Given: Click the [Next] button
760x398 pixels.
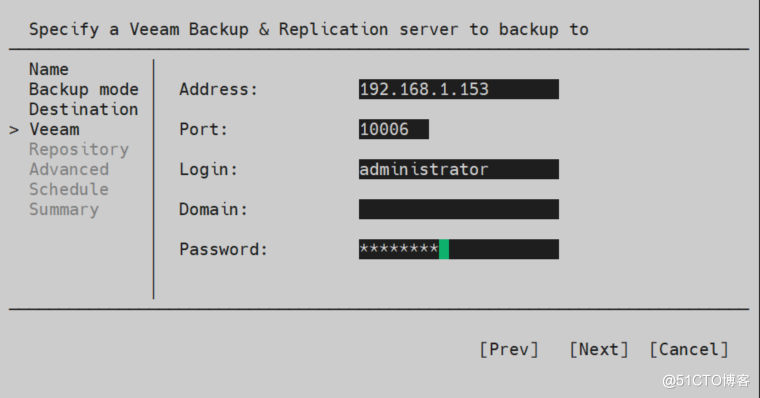Looking at the screenshot, I should click(599, 349).
